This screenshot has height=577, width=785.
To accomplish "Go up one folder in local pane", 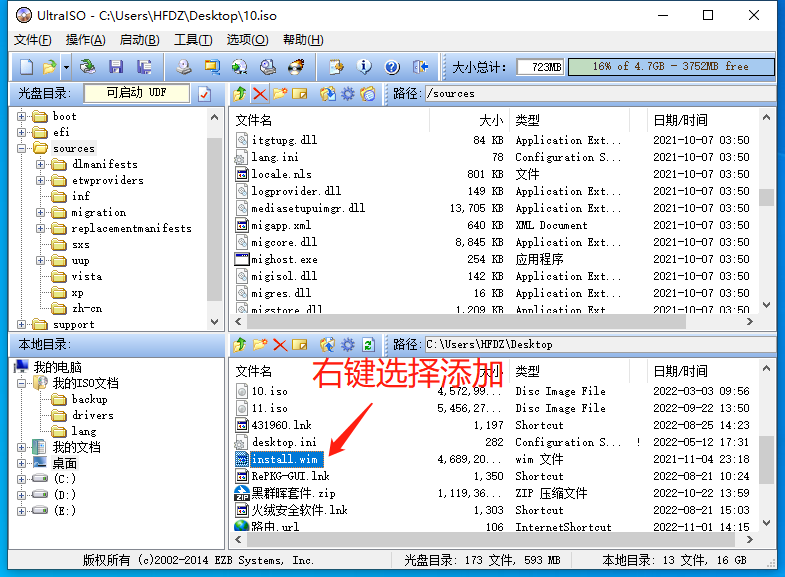I will pyautogui.click(x=240, y=345).
